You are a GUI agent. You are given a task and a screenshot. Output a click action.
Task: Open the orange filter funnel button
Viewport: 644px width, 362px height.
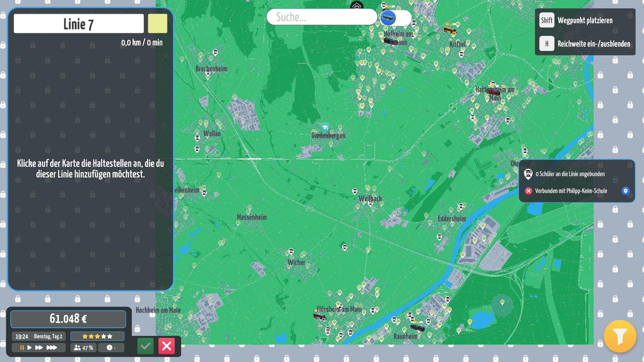pyautogui.click(x=620, y=336)
